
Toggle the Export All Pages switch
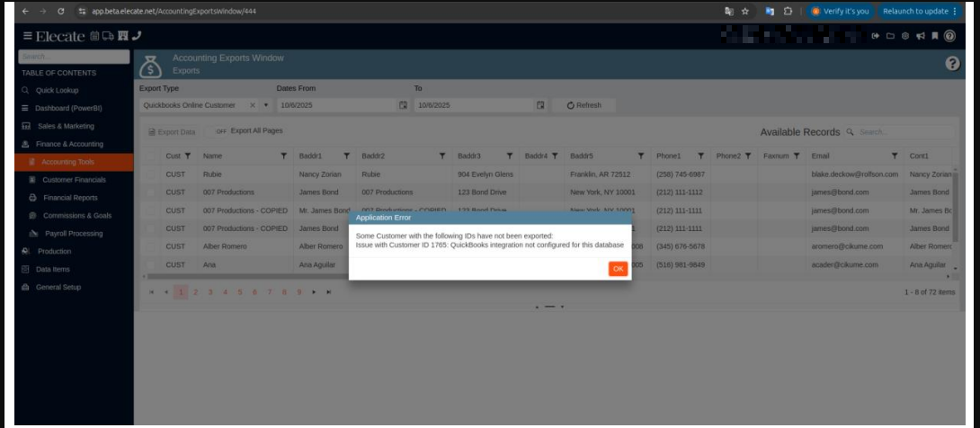pos(221,131)
